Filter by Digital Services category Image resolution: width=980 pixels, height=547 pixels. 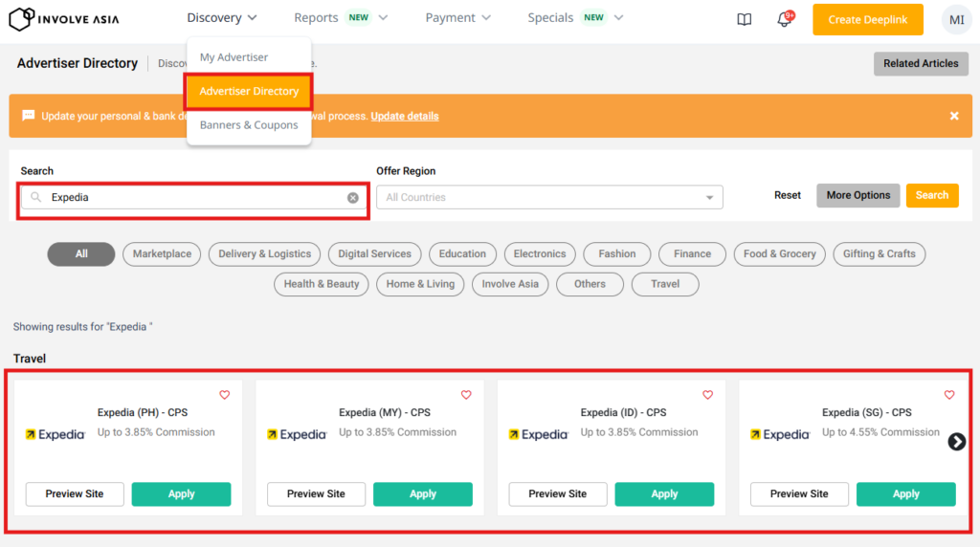(x=374, y=254)
